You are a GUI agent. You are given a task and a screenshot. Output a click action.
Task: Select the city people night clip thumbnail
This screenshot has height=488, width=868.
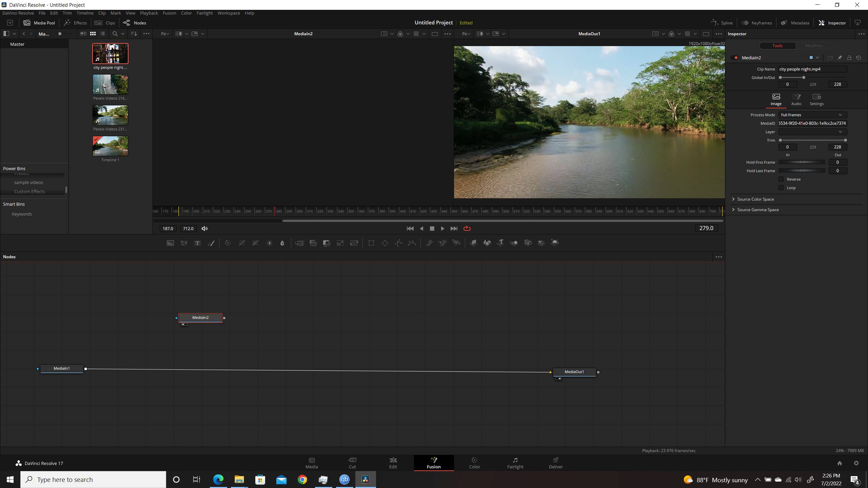click(110, 53)
